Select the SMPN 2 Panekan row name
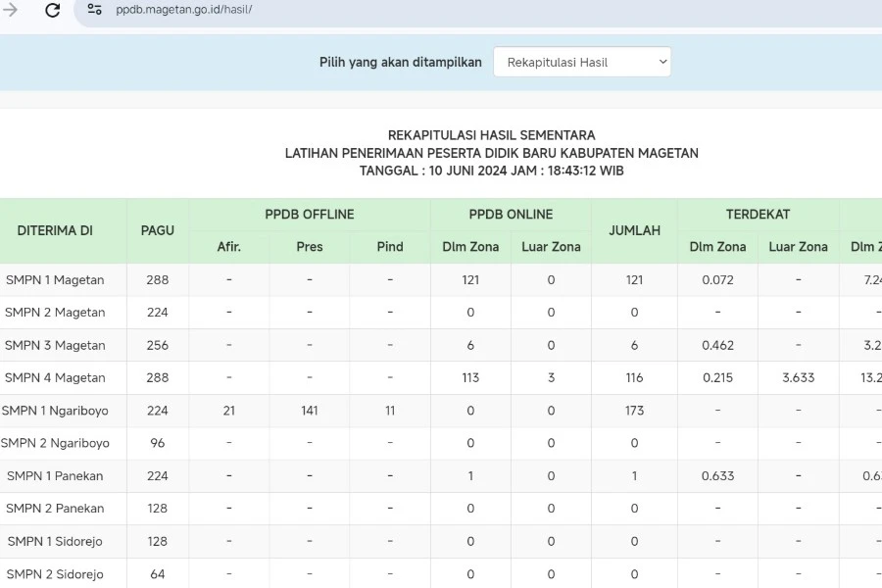Viewport: 882px width, 588px height. pos(55,508)
